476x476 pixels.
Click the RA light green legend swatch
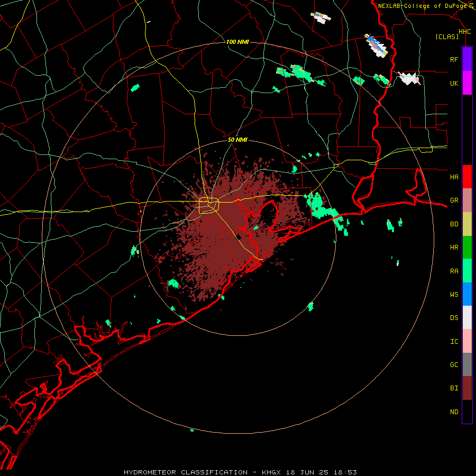(467, 271)
